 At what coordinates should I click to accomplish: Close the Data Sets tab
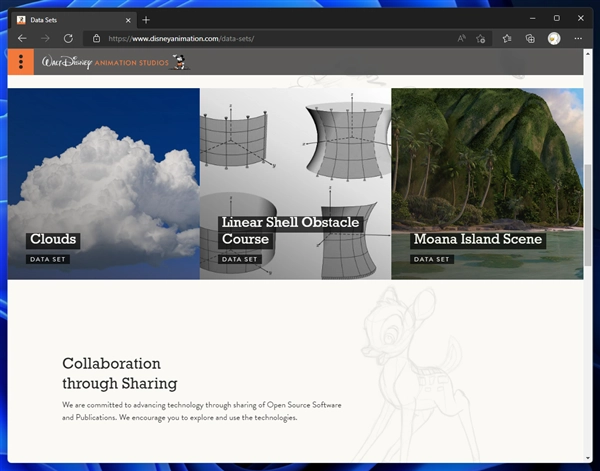(128, 20)
